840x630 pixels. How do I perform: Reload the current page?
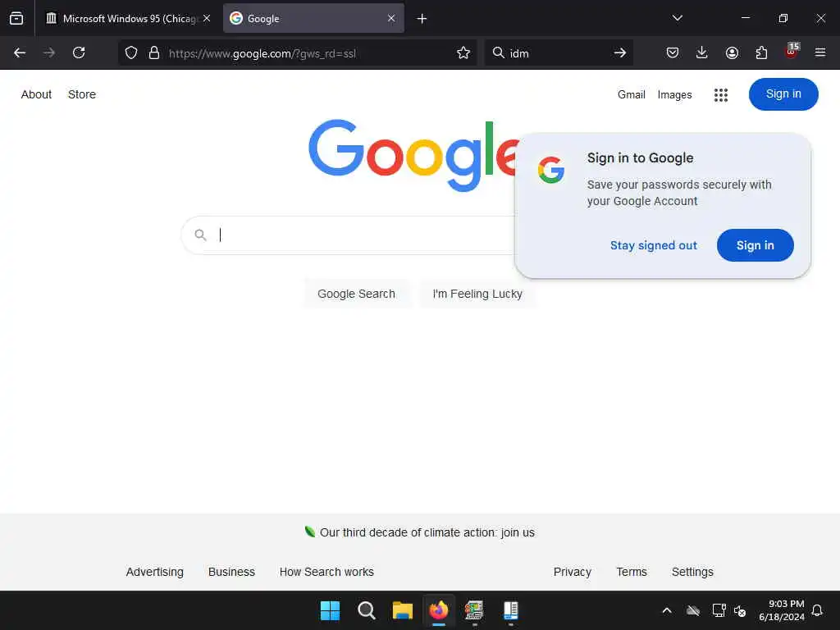(x=79, y=52)
